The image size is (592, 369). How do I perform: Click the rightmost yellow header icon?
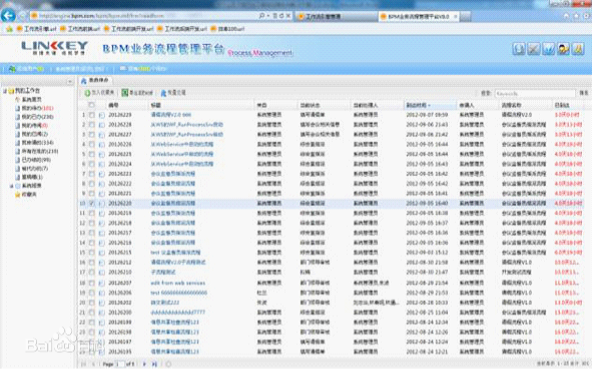[x=578, y=49]
